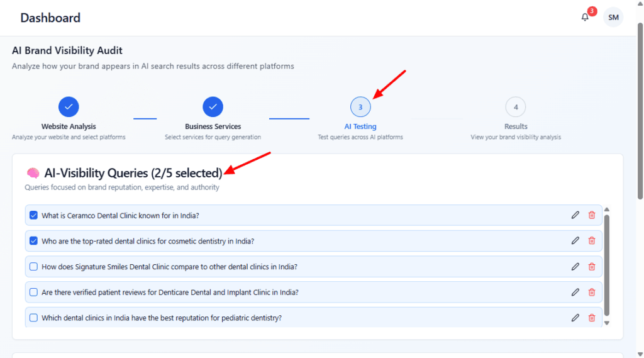Open the notifications bell icon
The height and width of the screenshot is (358, 644).
click(x=585, y=18)
